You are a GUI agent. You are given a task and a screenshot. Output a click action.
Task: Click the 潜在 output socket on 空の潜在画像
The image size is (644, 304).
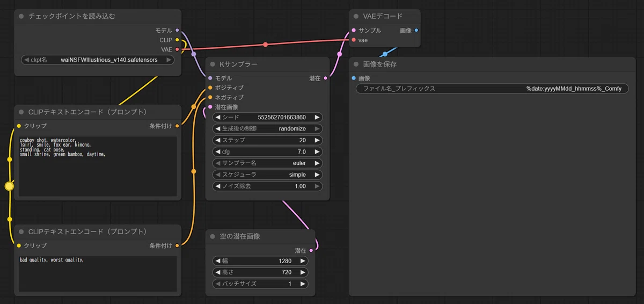(311, 250)
